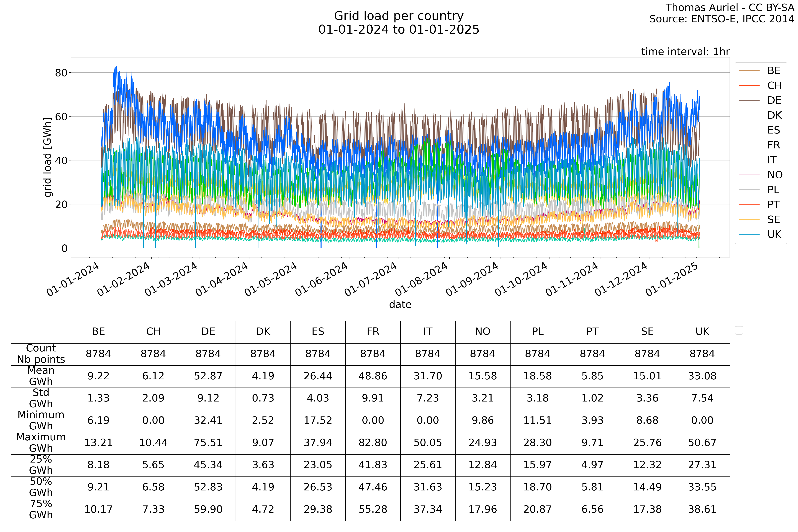798x532 pixels.
Task: Click the Maximum GWh row header
Action: (x=41, y=442)
